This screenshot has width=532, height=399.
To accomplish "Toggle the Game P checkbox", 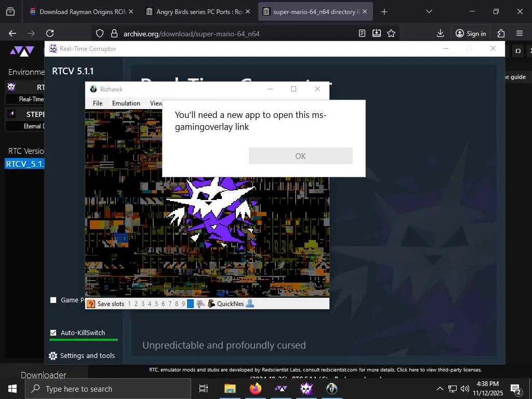I will (x=54, y=300).
